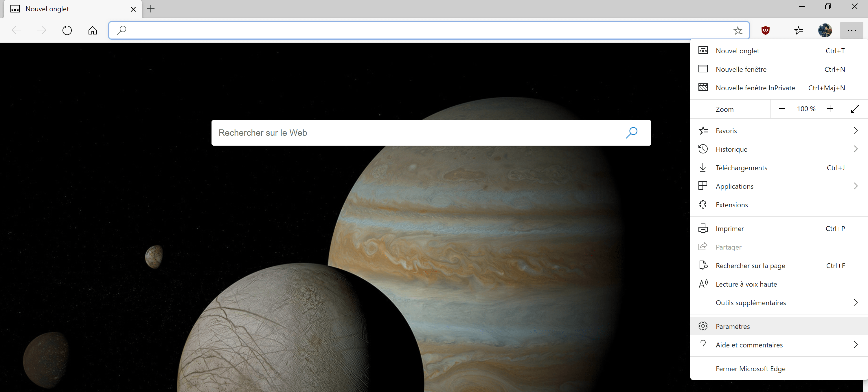Open Téléchargements from the menu
Screen dimensions: 868x392
779,168
